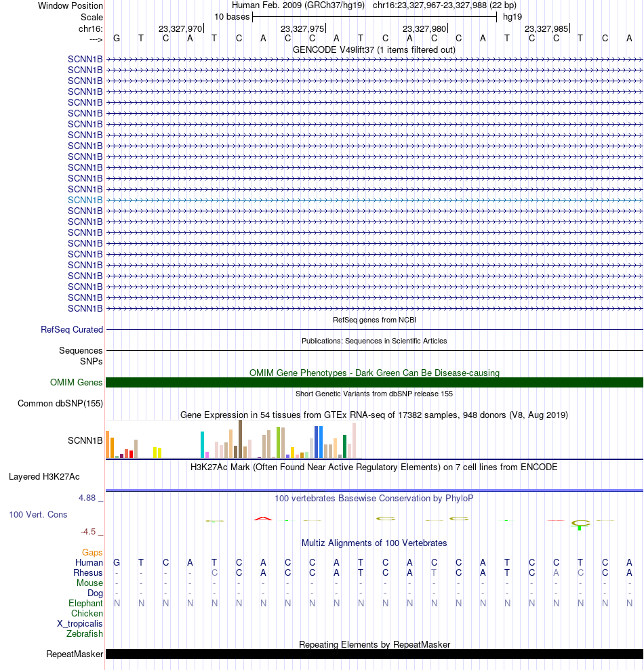The image size is (644, 670).
Task: Open the RepeatMasker track label
Action: (75, 654)
